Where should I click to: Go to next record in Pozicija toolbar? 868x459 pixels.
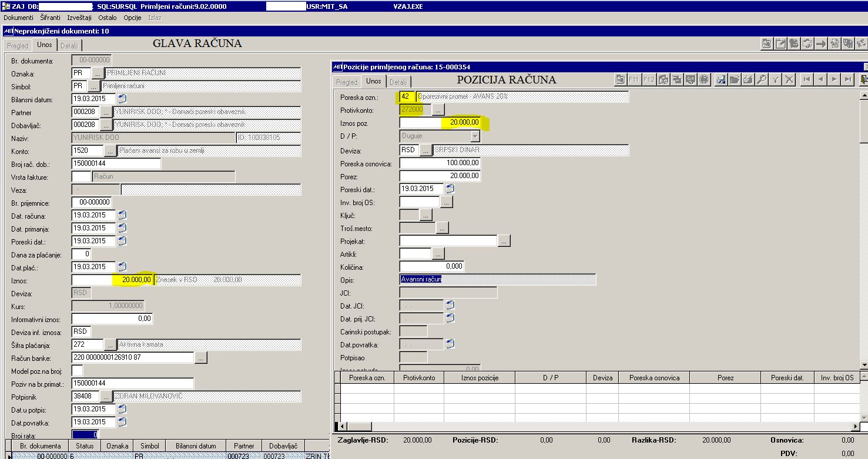point(835,80)
